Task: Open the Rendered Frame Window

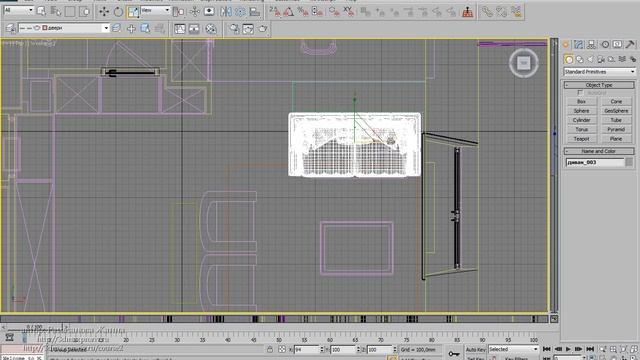Action: click(248, 29)
